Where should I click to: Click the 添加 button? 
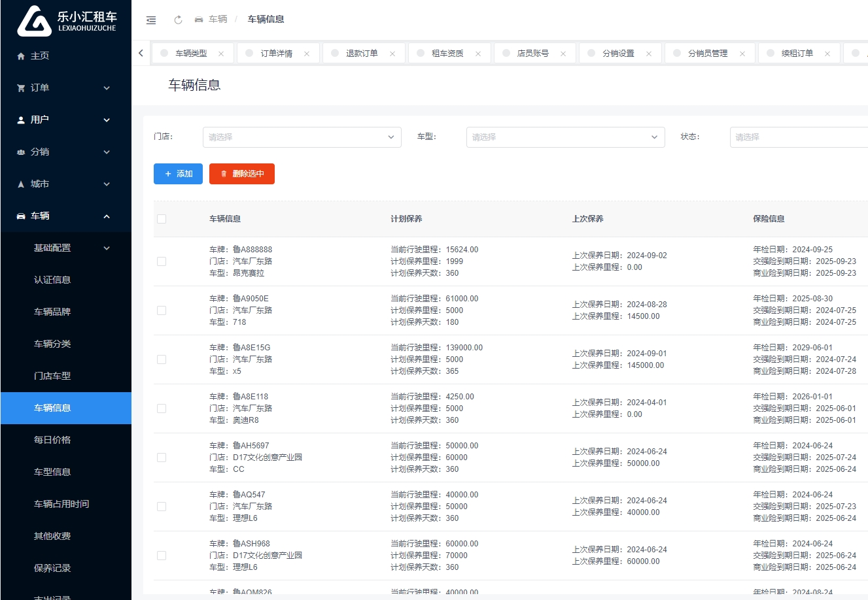point(178,174)
